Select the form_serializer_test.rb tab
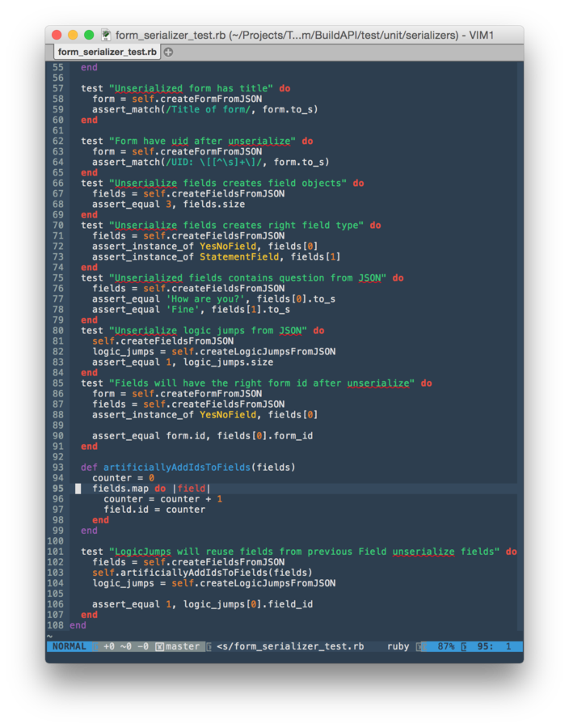 [107, 52]
